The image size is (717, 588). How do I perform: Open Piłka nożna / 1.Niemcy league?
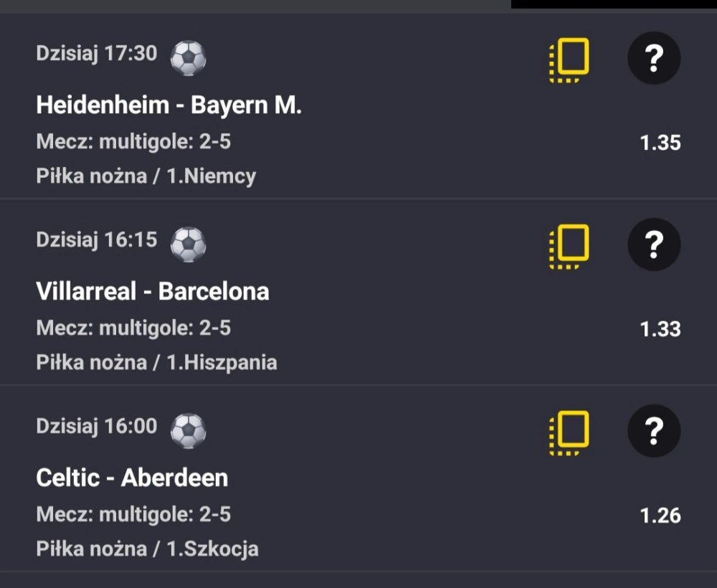pos(146,176)
